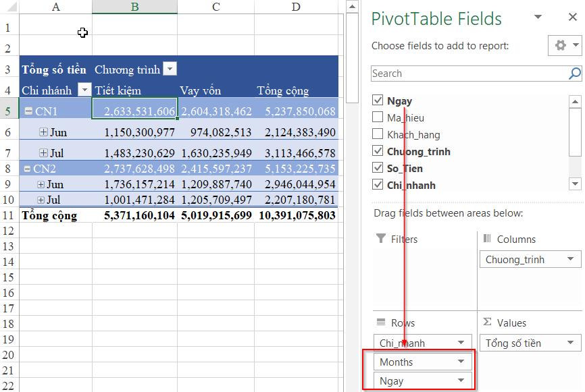This screenshot has width=585, height=392.
Task: Click the Rows area icon
Action: tap(380, 323)
